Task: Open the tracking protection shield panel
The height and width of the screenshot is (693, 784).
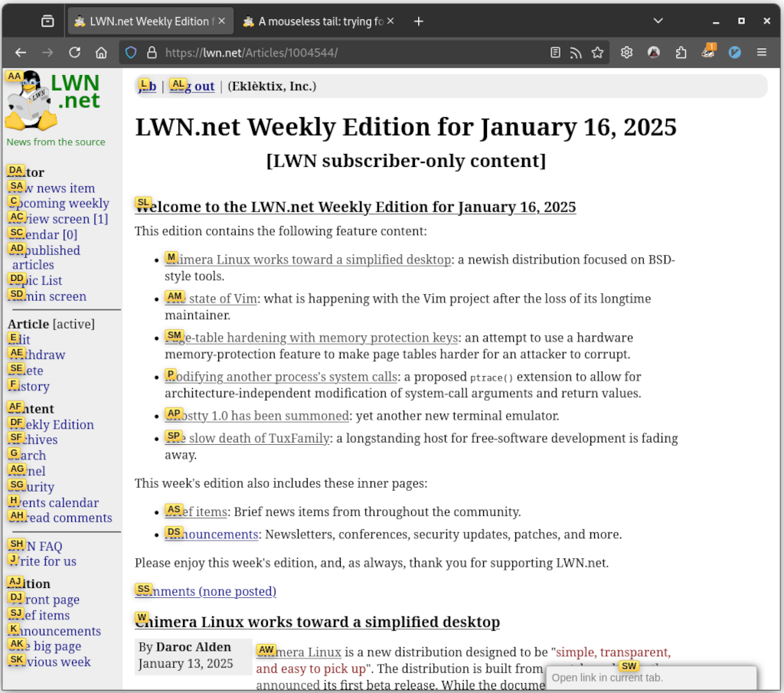Action: tap(131, 53)
